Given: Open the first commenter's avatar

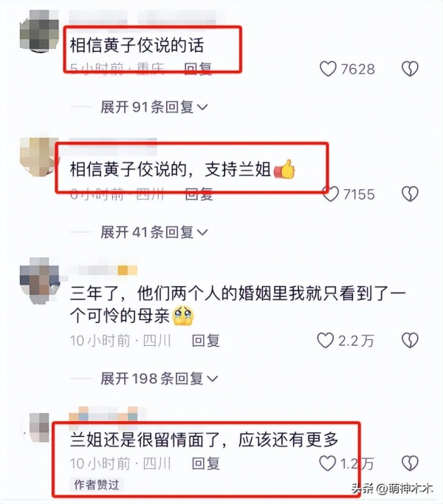Looking at the screenshot, I should pos(39,31).
